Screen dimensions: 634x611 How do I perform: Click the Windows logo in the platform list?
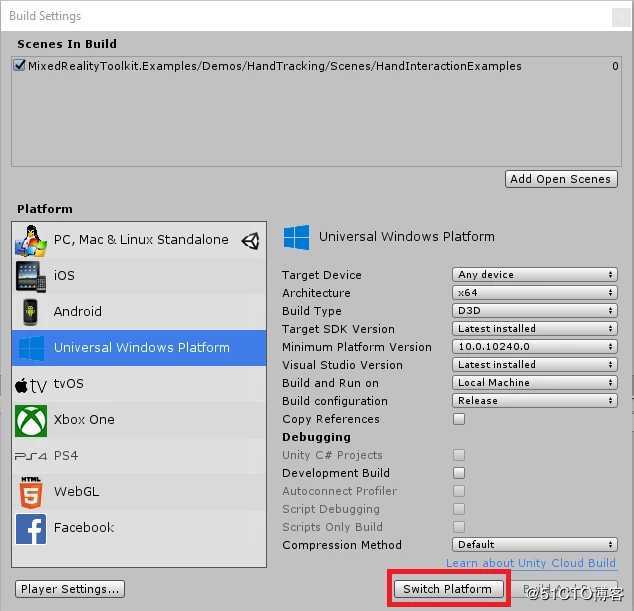(x=31, y=348)
